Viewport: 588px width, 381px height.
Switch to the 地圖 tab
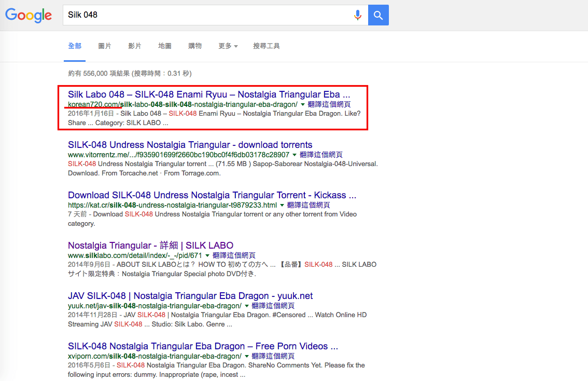click(164, 46)
